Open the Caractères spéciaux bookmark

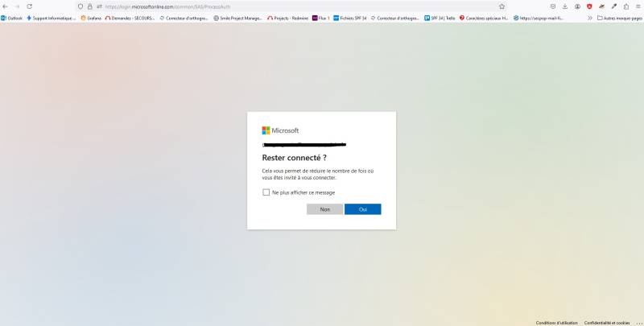(484, 18)
